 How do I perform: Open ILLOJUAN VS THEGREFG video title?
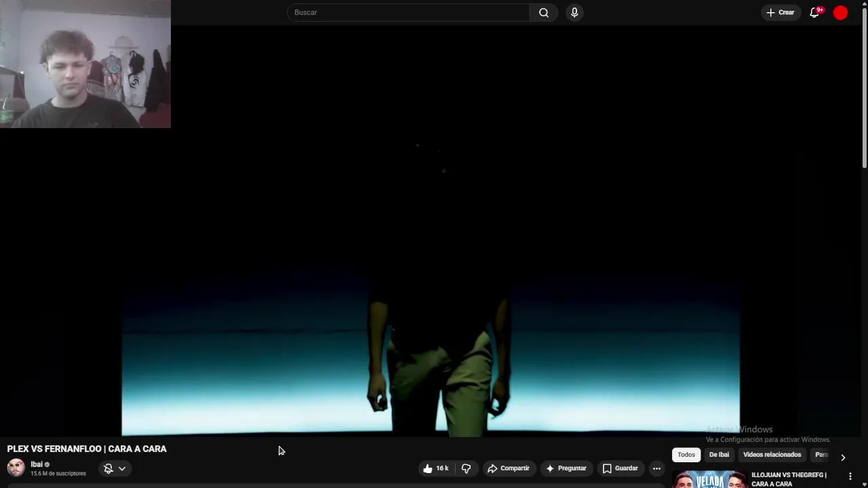pos(789,479)
